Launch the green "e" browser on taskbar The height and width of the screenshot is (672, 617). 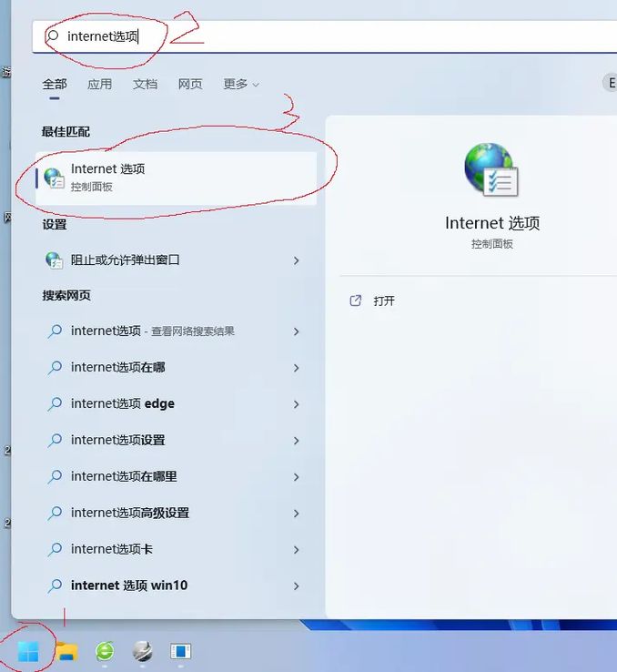(106, 651)
